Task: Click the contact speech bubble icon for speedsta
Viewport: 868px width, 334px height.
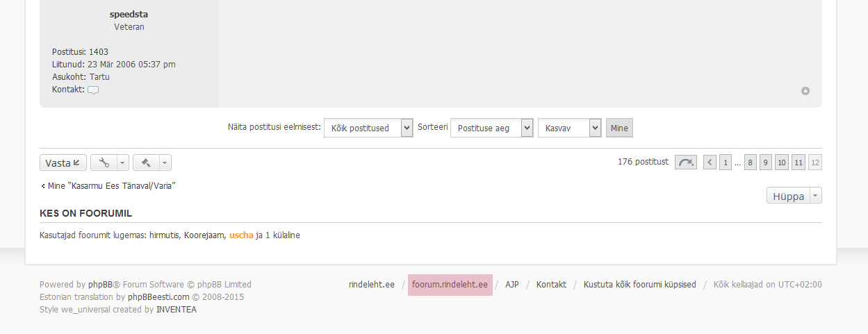Action: point(93,90)
